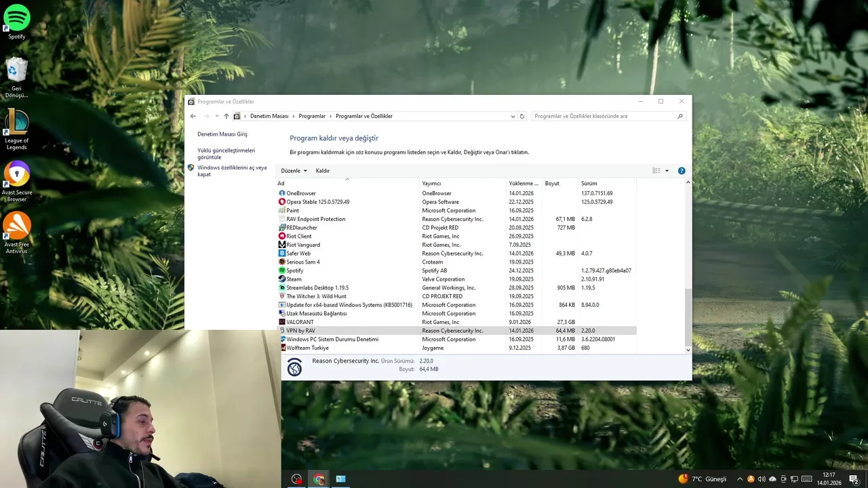Open the Spotify desktop shortcut

pyautogui.click(x=16, y=21)
